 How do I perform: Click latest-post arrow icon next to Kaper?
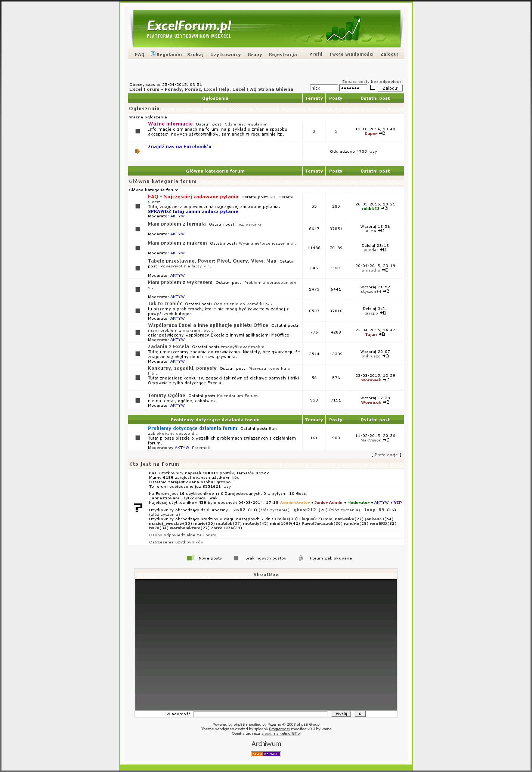(x=382, y=133)
